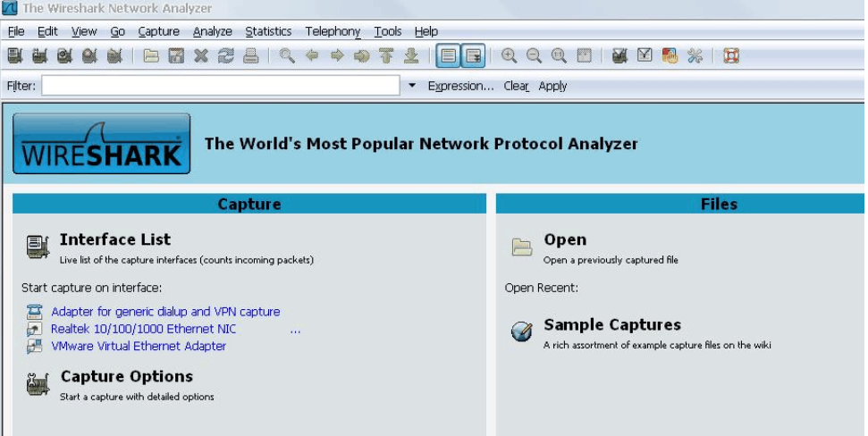The image size is (868, 436).
Task: Expand the filter history dropdown arrow
Action: 412,86
